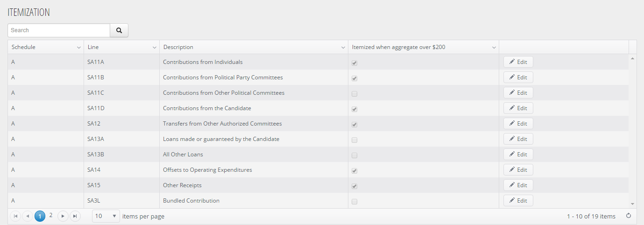Select page 2 in the pager
This screenshot has width=644, height=225.
point(51,216)
